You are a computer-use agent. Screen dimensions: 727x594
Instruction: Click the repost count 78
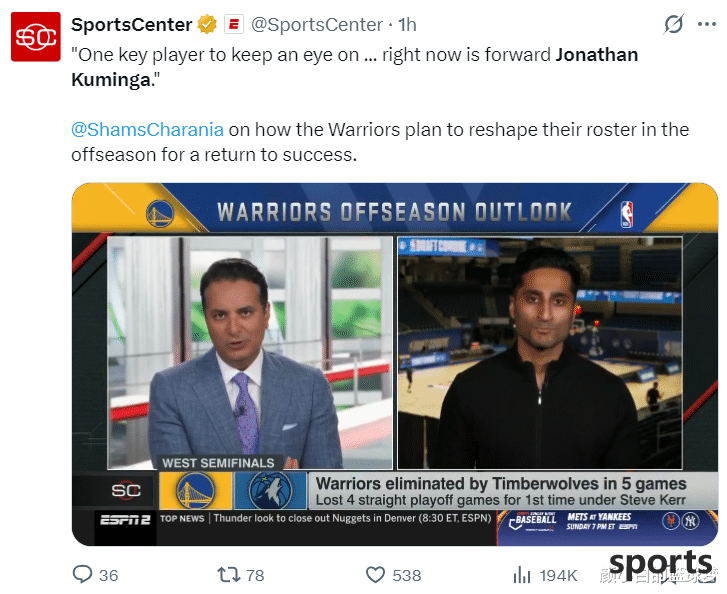click(x=255, y=575)
